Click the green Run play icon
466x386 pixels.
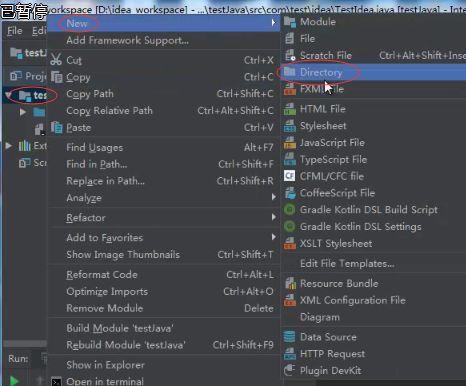14,381
